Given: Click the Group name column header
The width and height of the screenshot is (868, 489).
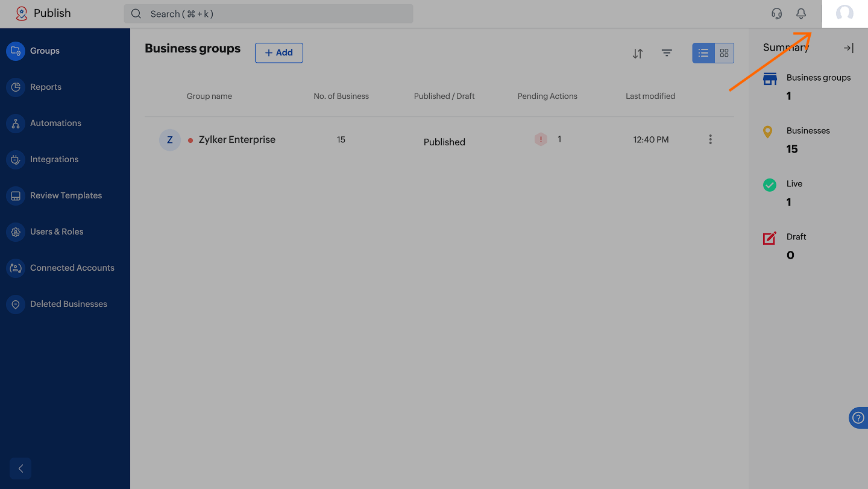Looking at the screenshot, I should 209,96.
